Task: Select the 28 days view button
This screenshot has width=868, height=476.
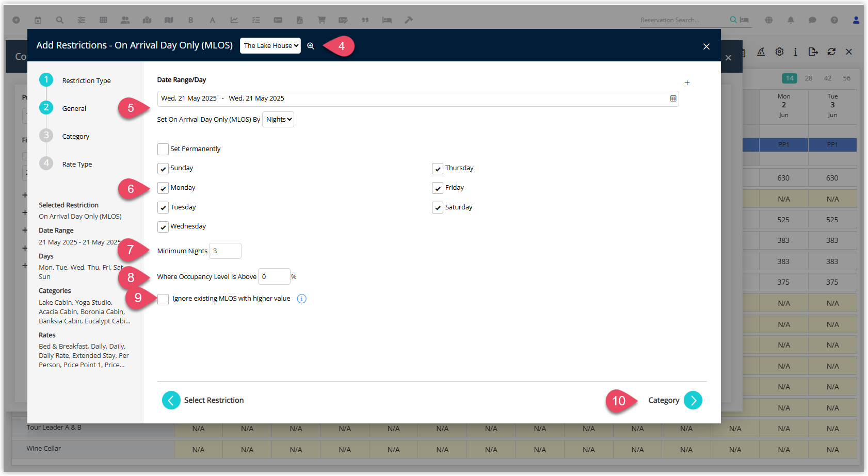Action: click(x=809, y=78)
